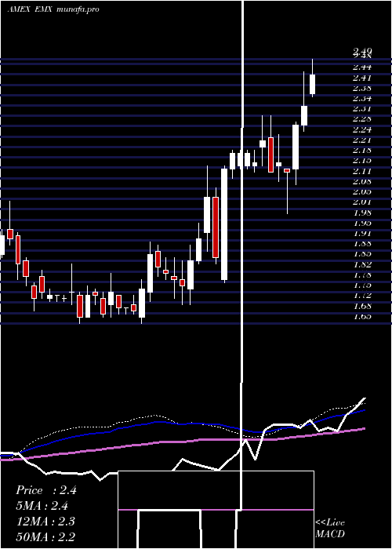The height and width of the screenshot is (549, 392).
Task: Click the 2.11 price axis label
Action: tap(362, 171)
